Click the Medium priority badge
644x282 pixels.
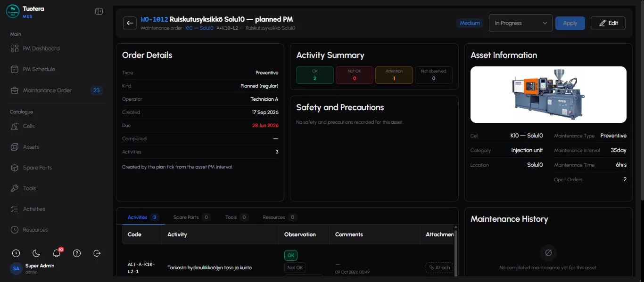click(x=470, y=23)
